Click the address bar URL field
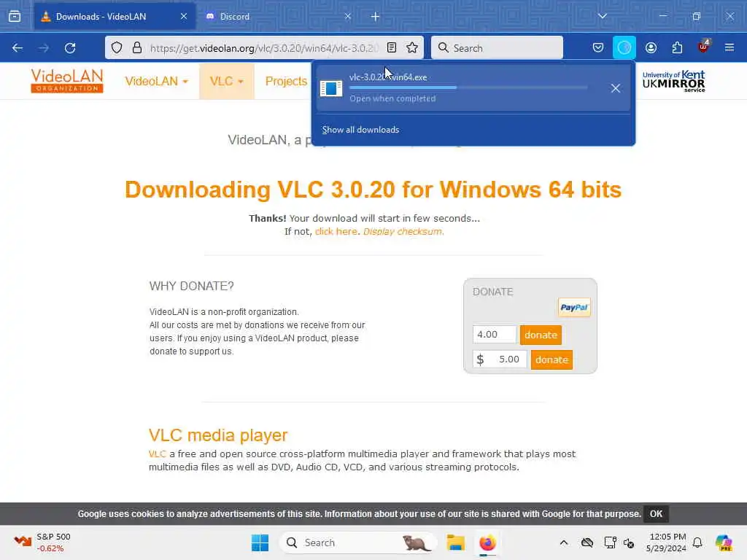Screen dimensions: 747x560 [x=264, y=48]
